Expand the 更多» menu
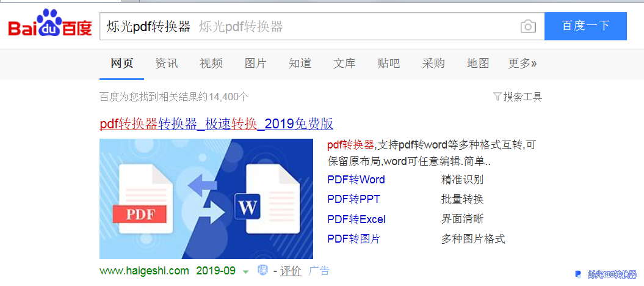The height and width of the screenshot is (286, 644). click(x=522, y=63)
